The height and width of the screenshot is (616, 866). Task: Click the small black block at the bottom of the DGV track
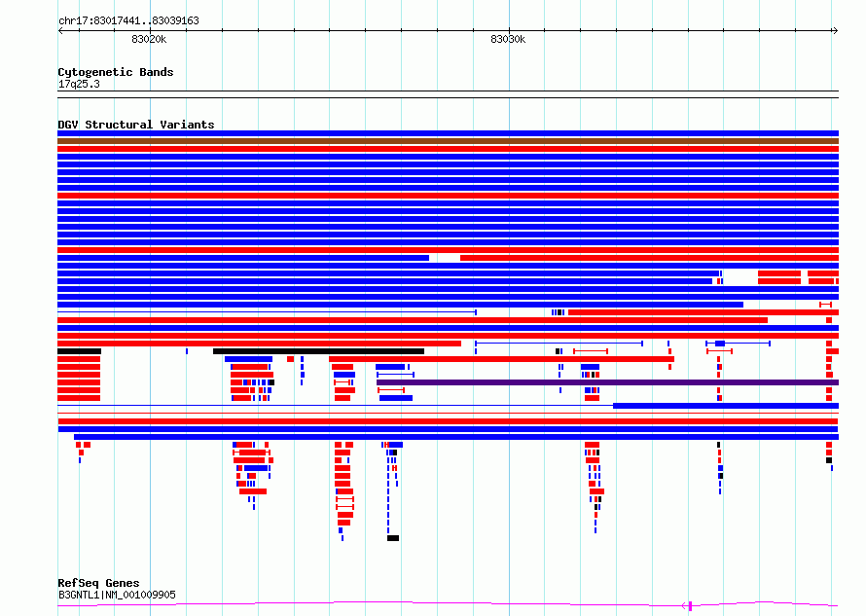[x=393, y=538]
